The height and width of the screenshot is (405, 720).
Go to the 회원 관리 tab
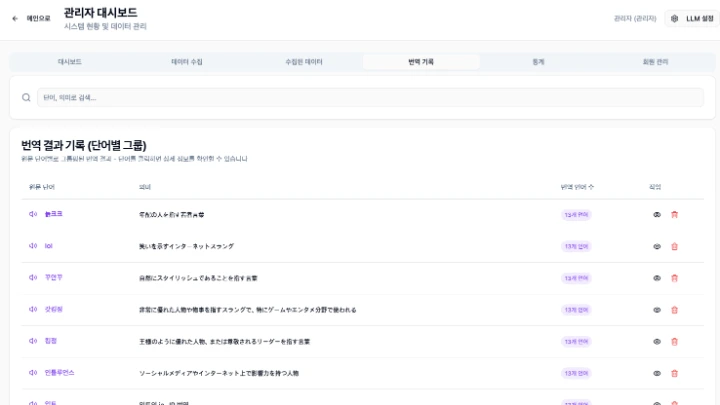pos(655,62)
